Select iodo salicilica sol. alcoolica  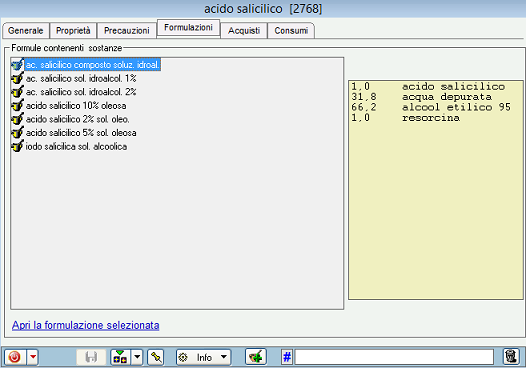pyautogui.click(x=76, y=147)
